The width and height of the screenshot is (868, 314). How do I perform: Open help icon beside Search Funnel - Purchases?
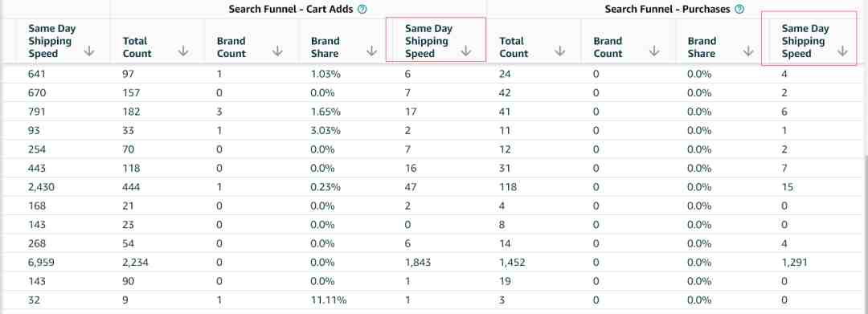tap(739, 9)
